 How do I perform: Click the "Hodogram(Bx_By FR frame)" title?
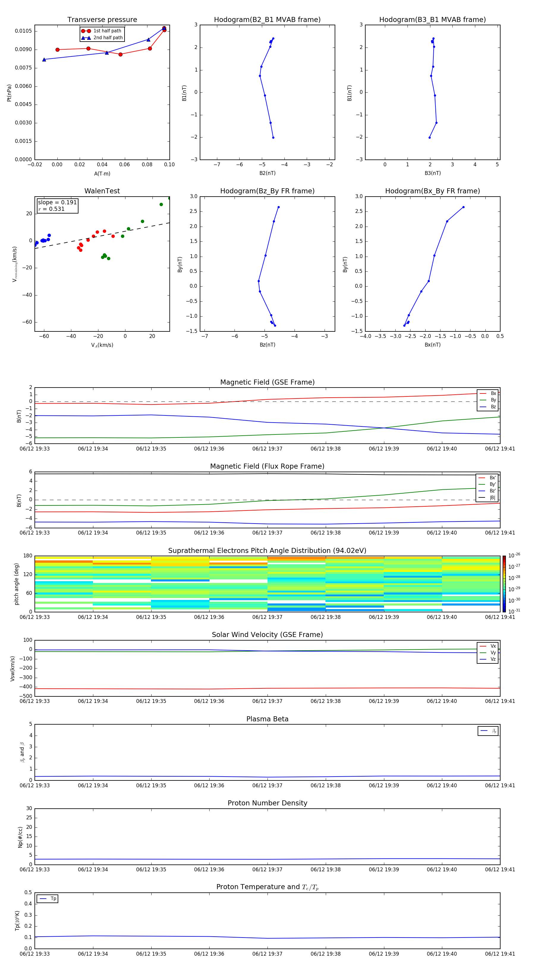pyautogui.click(x=432, y=191)
